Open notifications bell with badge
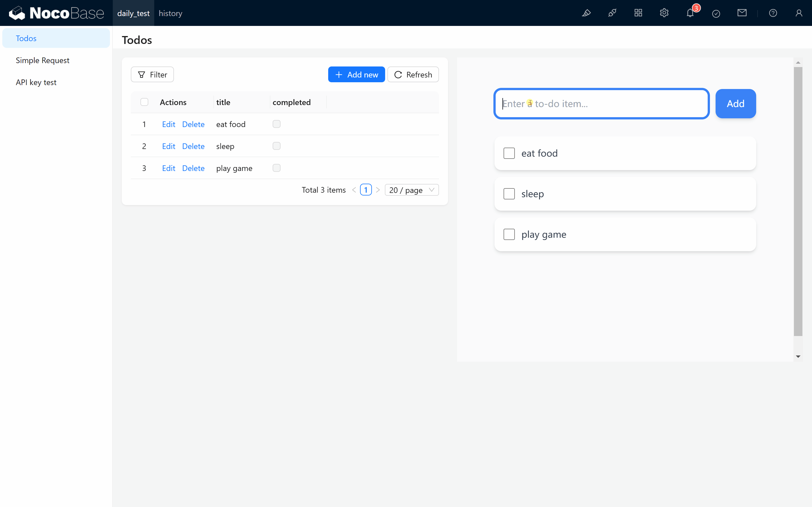This screenshot has height=507, width=812. (x=690, y=13)
